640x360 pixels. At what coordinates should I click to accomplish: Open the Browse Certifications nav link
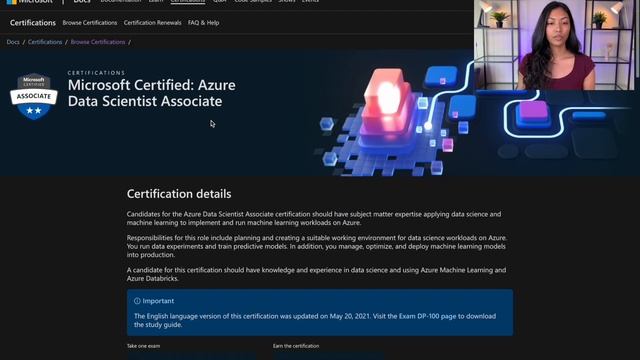90,23
